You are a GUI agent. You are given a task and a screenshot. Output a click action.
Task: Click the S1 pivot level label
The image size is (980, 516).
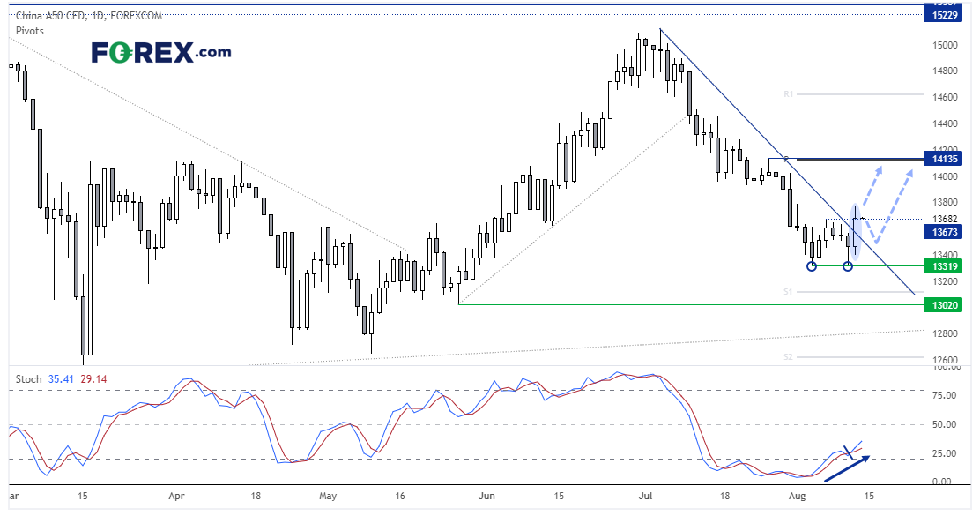click(x=791, y=291)
